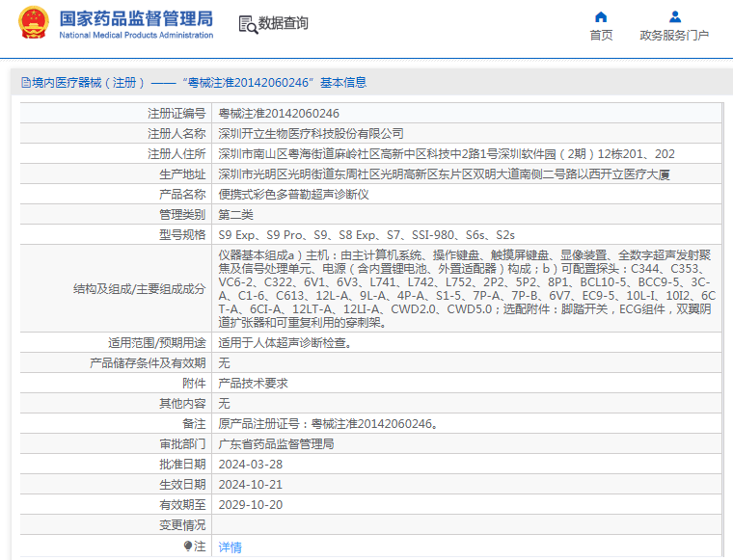The width and height of the screenshot is (733, 560).
Task: Select registration number 粤械注准20142060246 cell
Action: pos(279,114)
